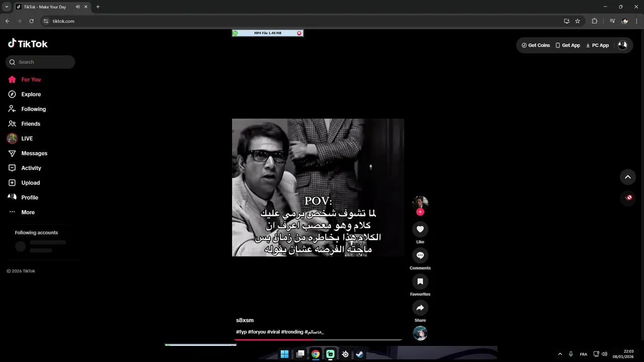The image size is (644, 362).
Task: Show hidden system tray icons
Action: (560, 354)
